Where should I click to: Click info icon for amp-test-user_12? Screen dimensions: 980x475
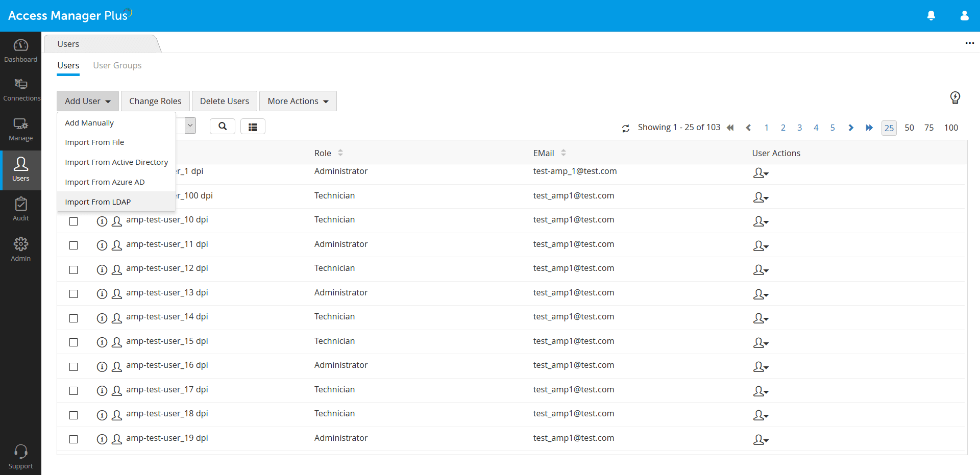102,270
